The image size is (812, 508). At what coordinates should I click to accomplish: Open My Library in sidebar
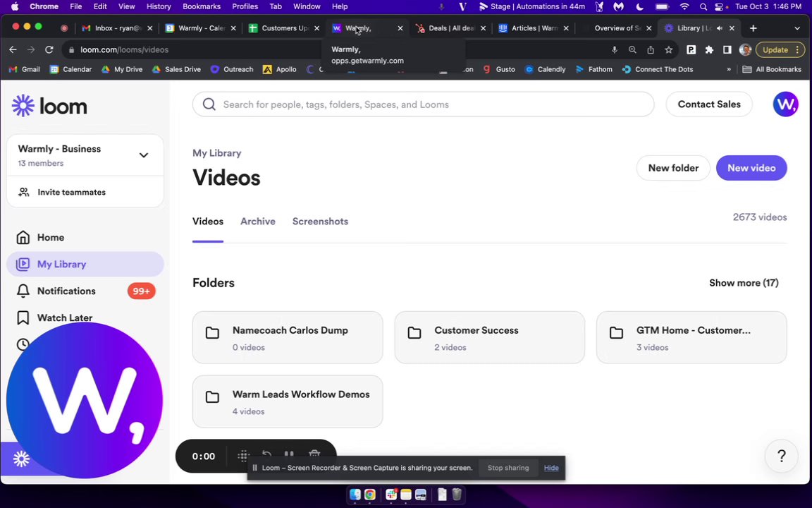(85, 265)
